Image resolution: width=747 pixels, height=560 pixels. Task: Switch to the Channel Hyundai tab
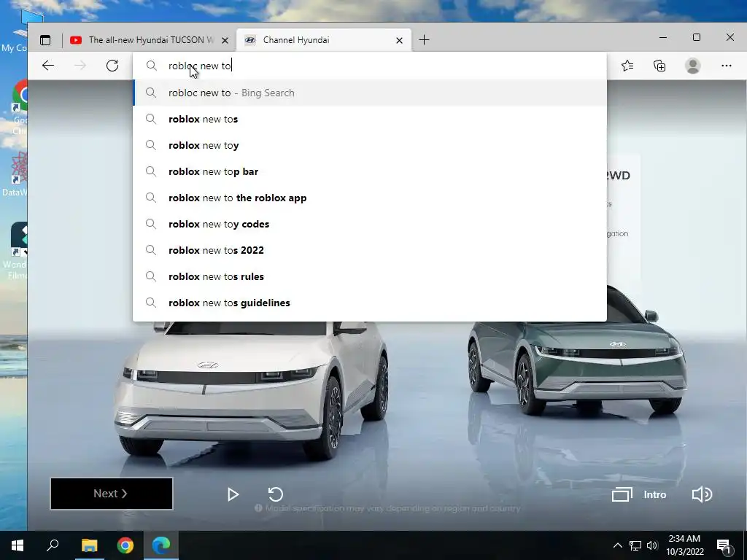point(324,40)
